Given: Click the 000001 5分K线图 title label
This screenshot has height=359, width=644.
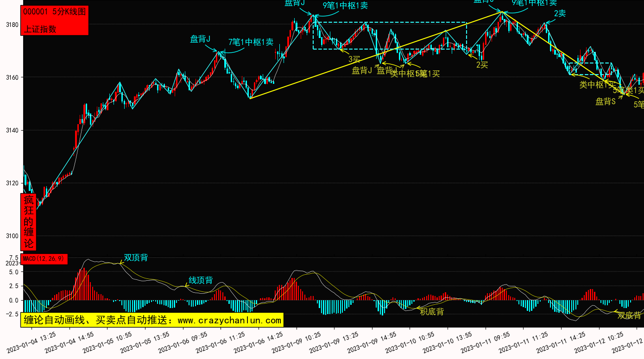Looking at the screenshot, I should click(54, 12).
